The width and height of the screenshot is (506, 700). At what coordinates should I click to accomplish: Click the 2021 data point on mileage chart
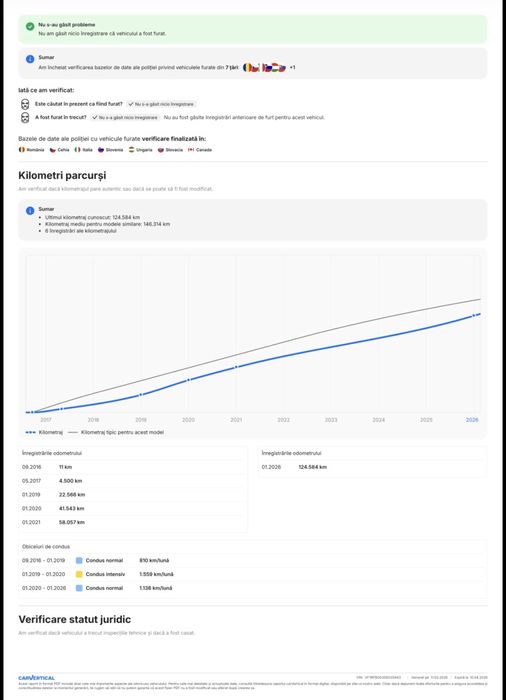click(x=236, y=367)
